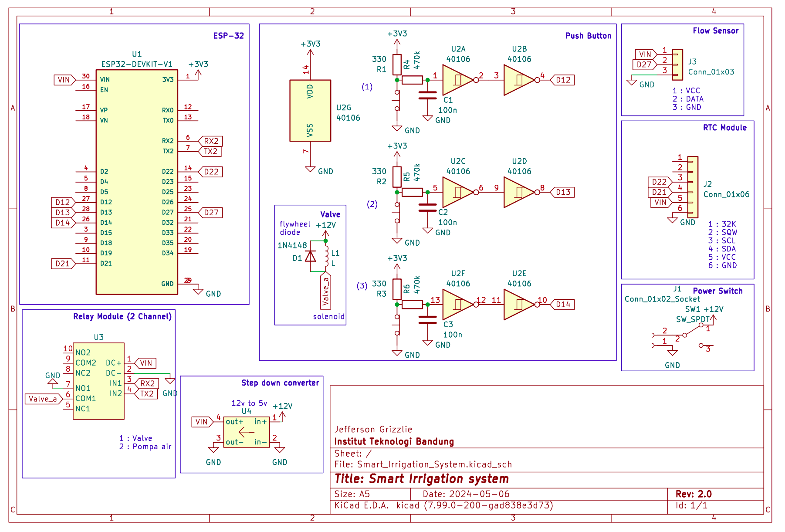Select the RX2 label on ESP32 pin 6
785x532 pixels.
(210, 141)
